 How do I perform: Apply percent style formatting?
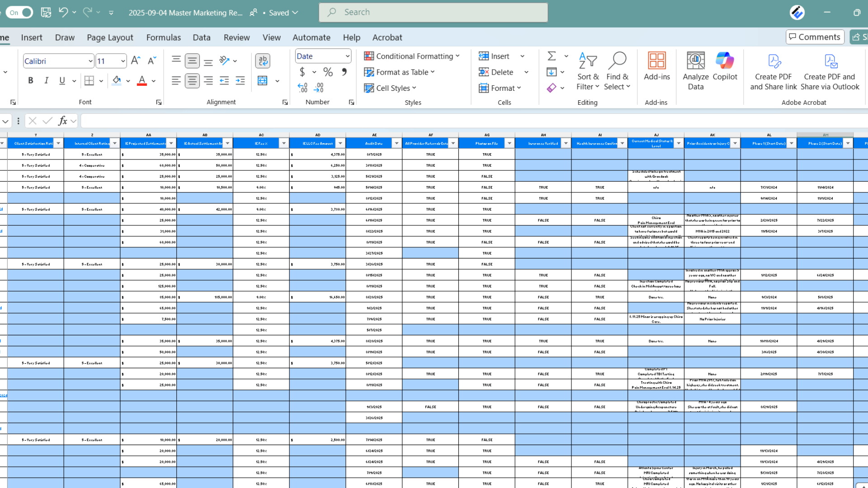click(x=328, y=72)
